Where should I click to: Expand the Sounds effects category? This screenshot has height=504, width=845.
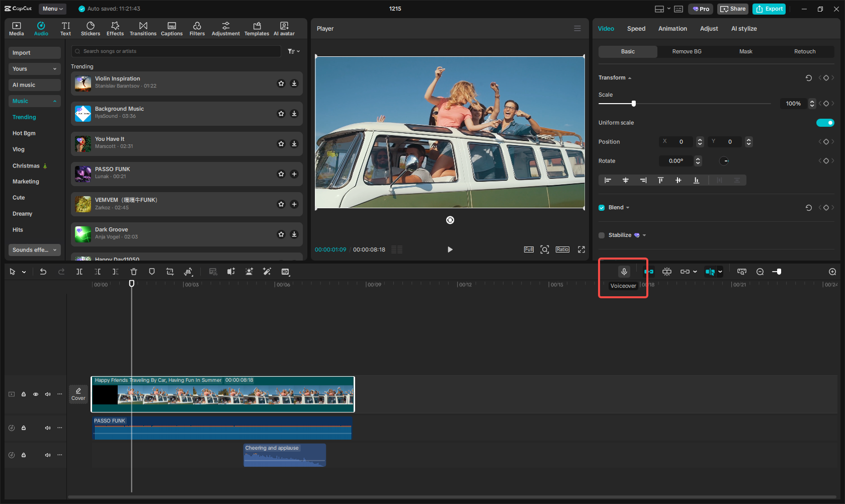pyautogui.click(x=34, y=250)
